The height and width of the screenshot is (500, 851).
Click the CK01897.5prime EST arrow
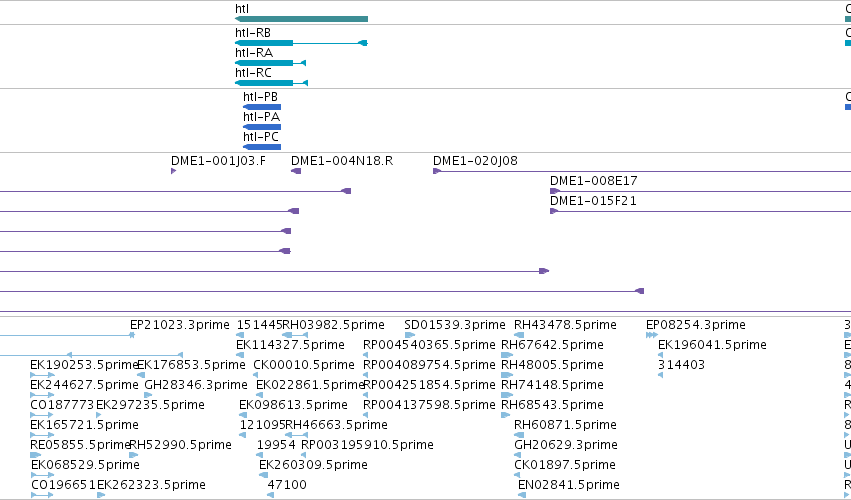[519, 475]
